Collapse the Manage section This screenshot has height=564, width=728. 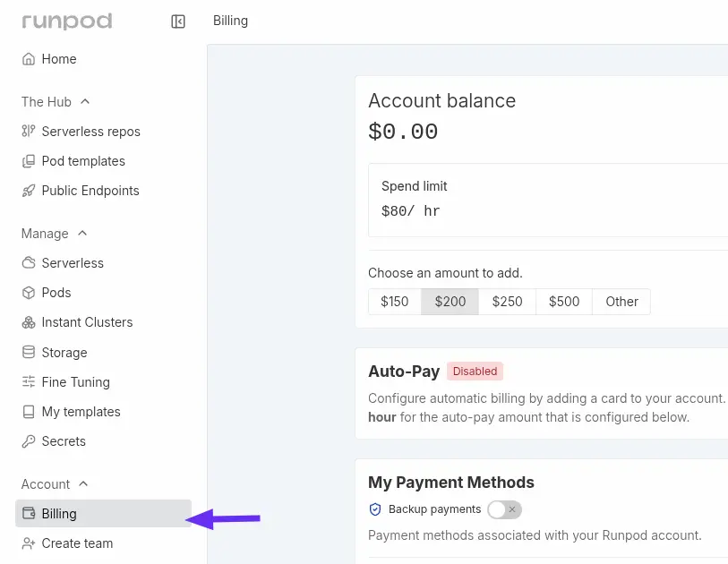[82, 234]
